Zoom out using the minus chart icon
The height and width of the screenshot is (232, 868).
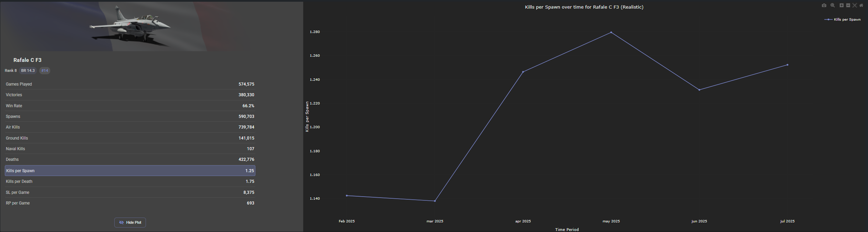(848, 5)
